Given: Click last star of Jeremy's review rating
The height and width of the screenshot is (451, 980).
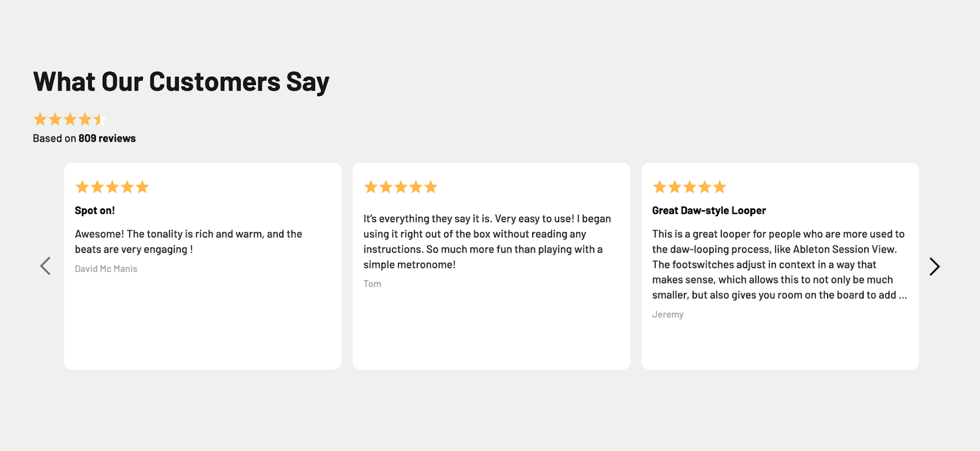Looking at the screenshot, I should (720, 187).
